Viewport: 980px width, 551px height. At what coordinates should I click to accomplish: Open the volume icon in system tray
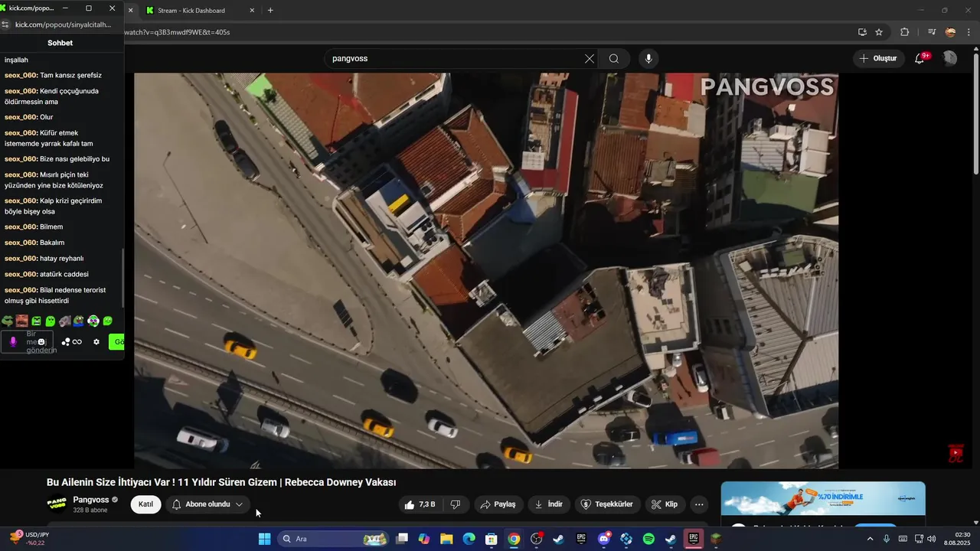(x=932, y=540)
